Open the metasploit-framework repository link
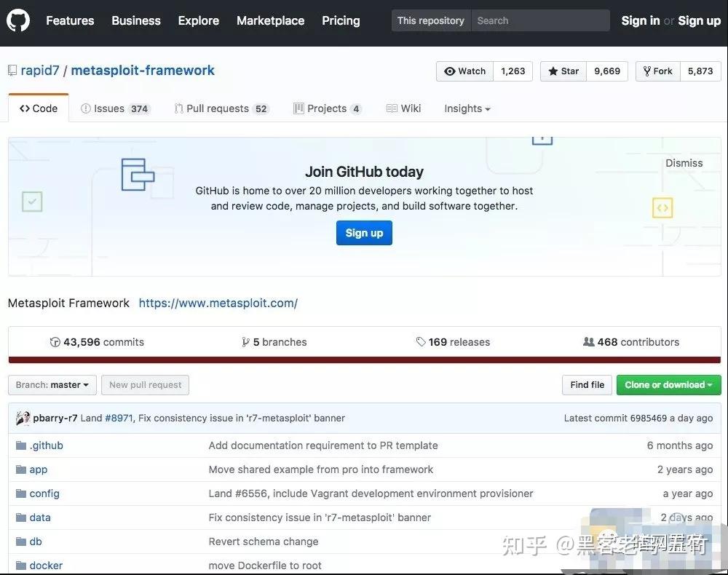728x575 pixels. pyautogui.click(x=143, y=71)
